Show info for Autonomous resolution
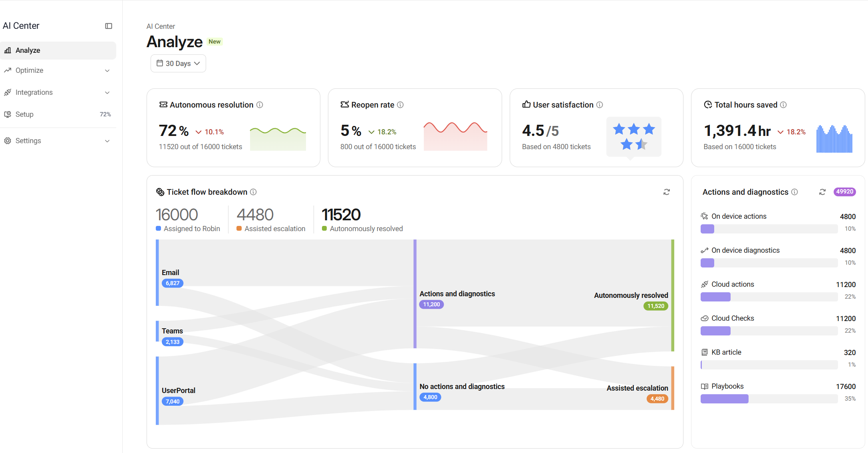The image size is (868, 453). pos(260,105)
